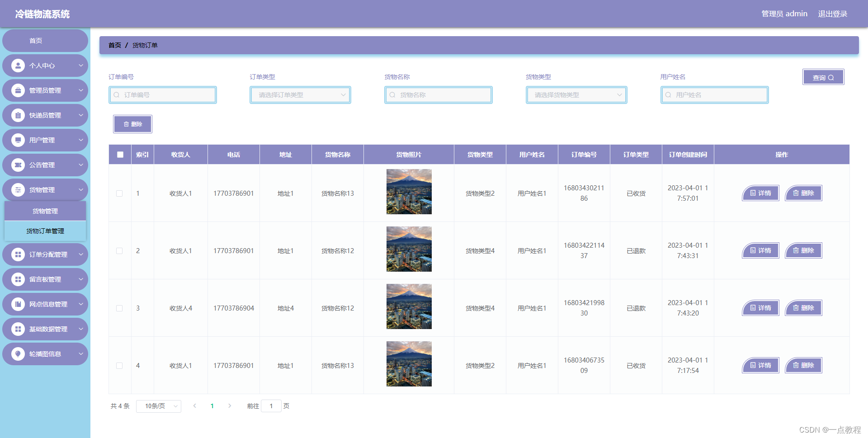This screenshot has width=868, height=438.
Task: Click the 管理员 admin label
Action: click(784, 14)
